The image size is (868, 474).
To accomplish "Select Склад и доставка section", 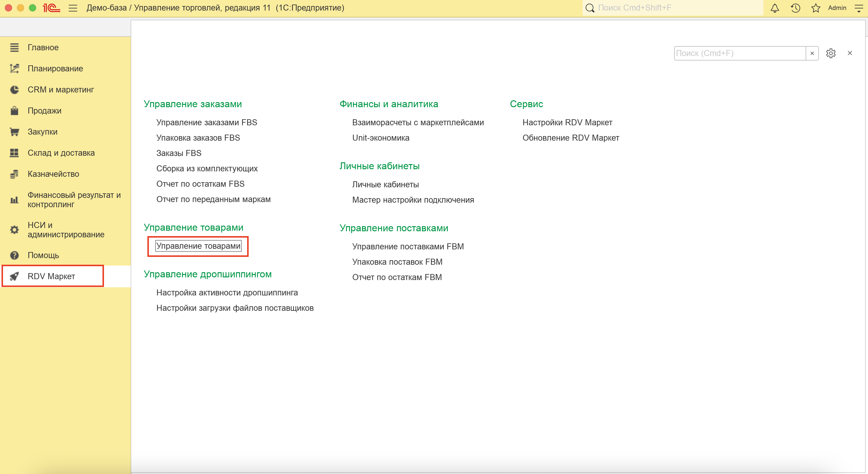I will [x=61, y=153].
